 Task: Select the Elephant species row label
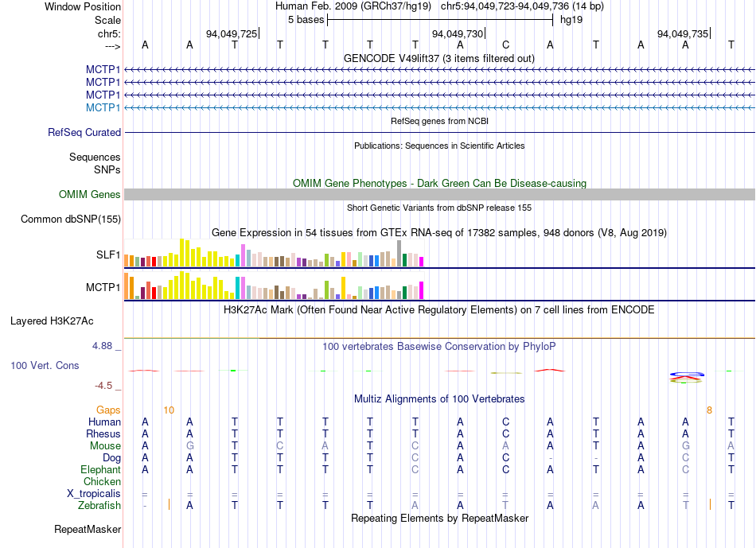(100, 469)
